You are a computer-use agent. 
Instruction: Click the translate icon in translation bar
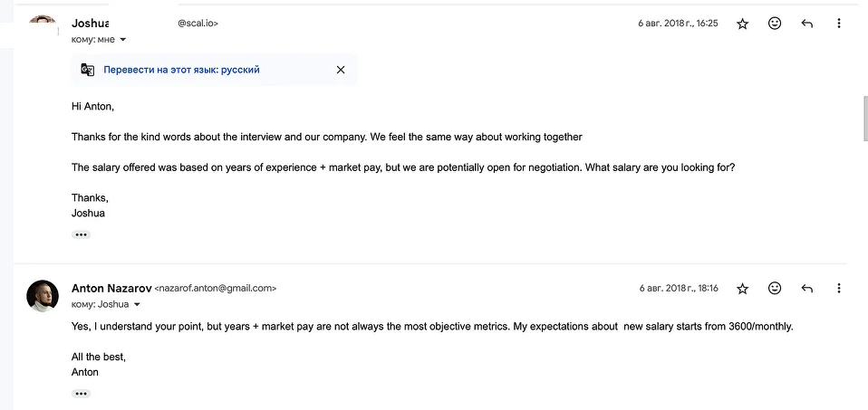point(88,70)
